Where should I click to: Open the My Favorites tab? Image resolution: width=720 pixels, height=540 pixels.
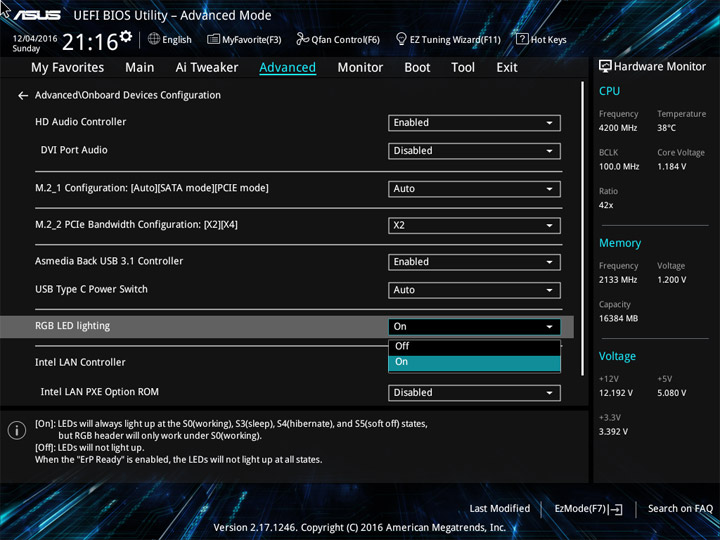[x=68, y=68]
